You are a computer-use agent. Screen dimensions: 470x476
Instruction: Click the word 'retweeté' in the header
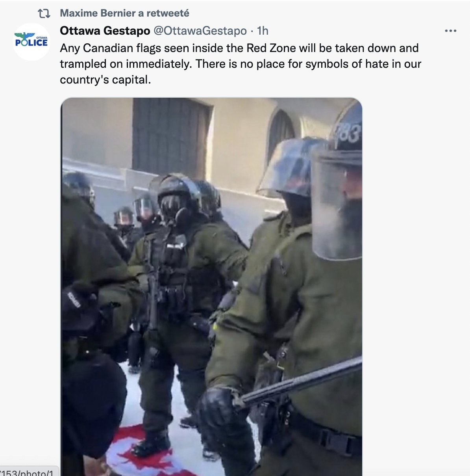point(168,13)
